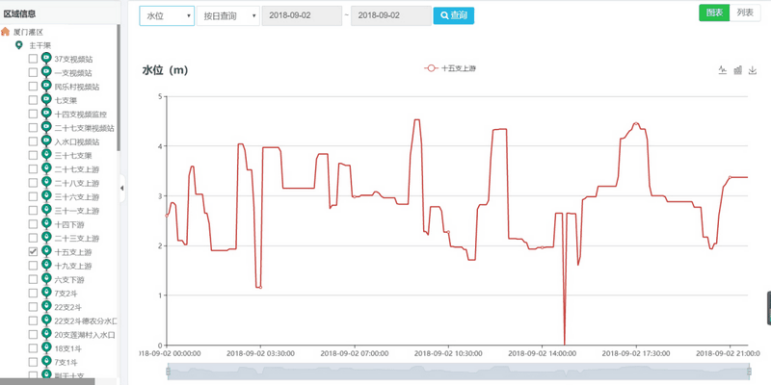The width and height of the screenshot is (771, 386).
Task: Enable the 入水口视频站 checkbox
Action: coord(33,142)
